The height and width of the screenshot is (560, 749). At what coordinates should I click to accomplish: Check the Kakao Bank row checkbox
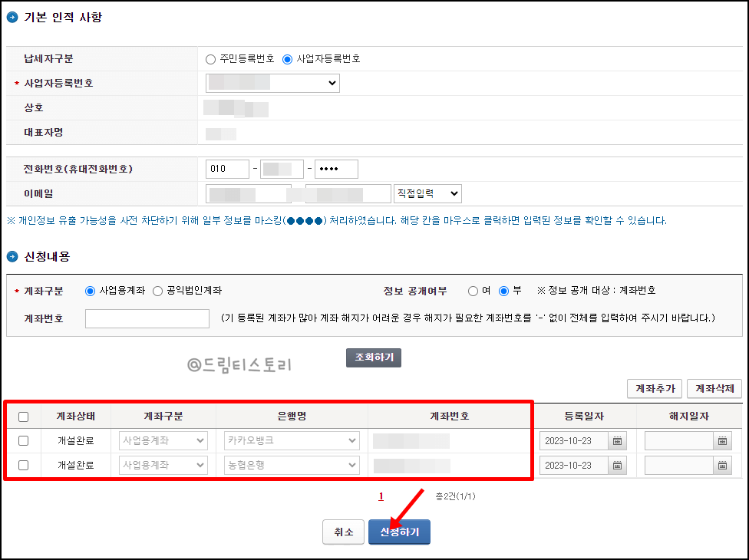(x=24, y=440)
